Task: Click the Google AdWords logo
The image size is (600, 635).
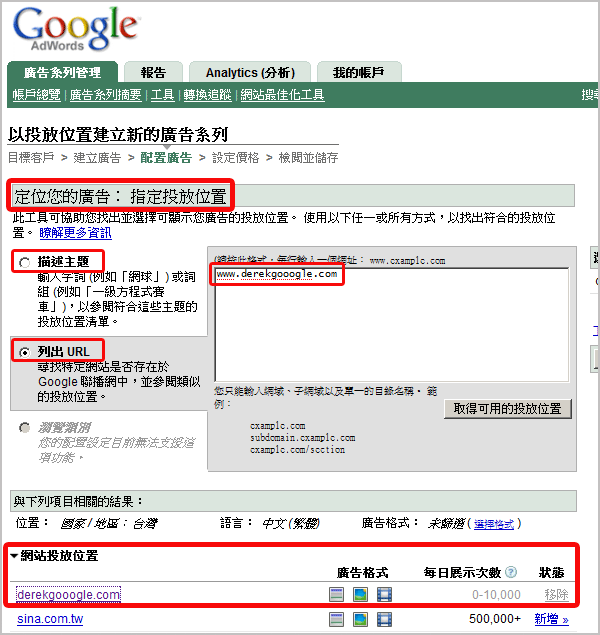Action: tap(76, 28)
